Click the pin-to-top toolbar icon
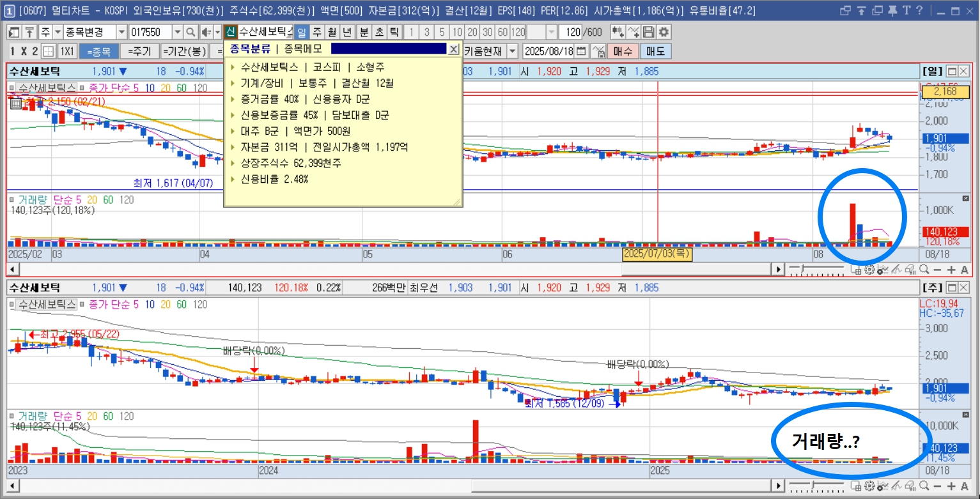Viewport: 980px width, 499px height. pos(29,32)
